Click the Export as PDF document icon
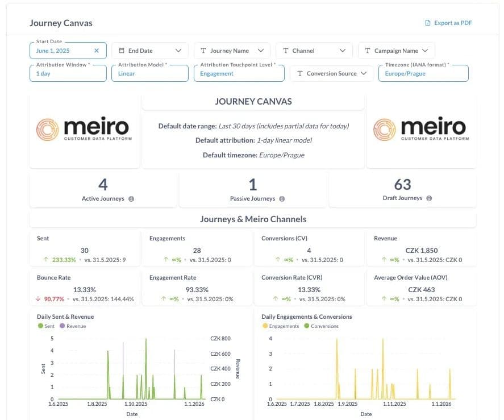504x420 pixels. click(428, 23)
